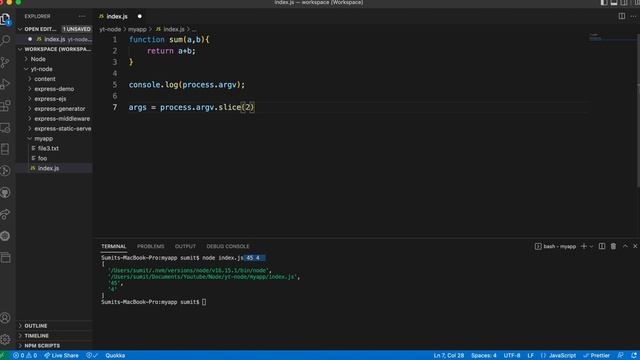Toggle primary sidebar layout icon in title bar
640x360 pixels.
pos(604,2)
